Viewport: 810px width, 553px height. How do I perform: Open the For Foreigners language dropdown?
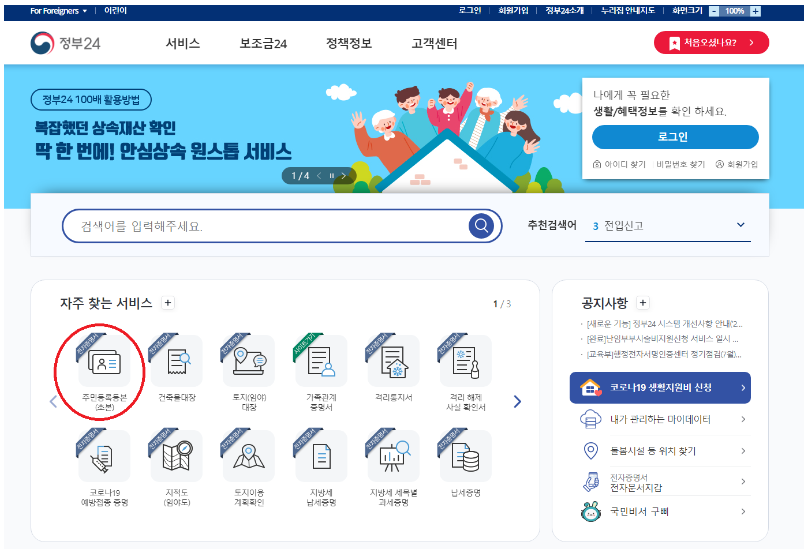[58, 10]
